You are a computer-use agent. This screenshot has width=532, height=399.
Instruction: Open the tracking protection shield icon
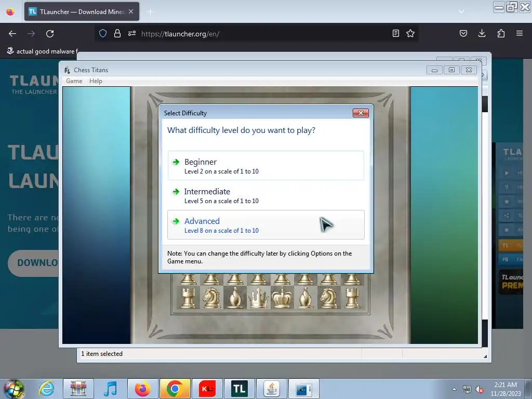pos(103,33)
